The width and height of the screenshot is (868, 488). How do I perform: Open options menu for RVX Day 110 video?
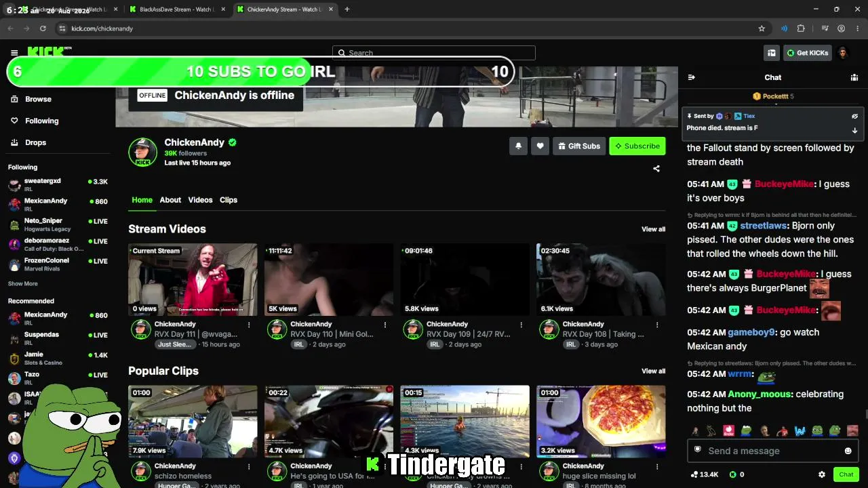tap(385, 325)
